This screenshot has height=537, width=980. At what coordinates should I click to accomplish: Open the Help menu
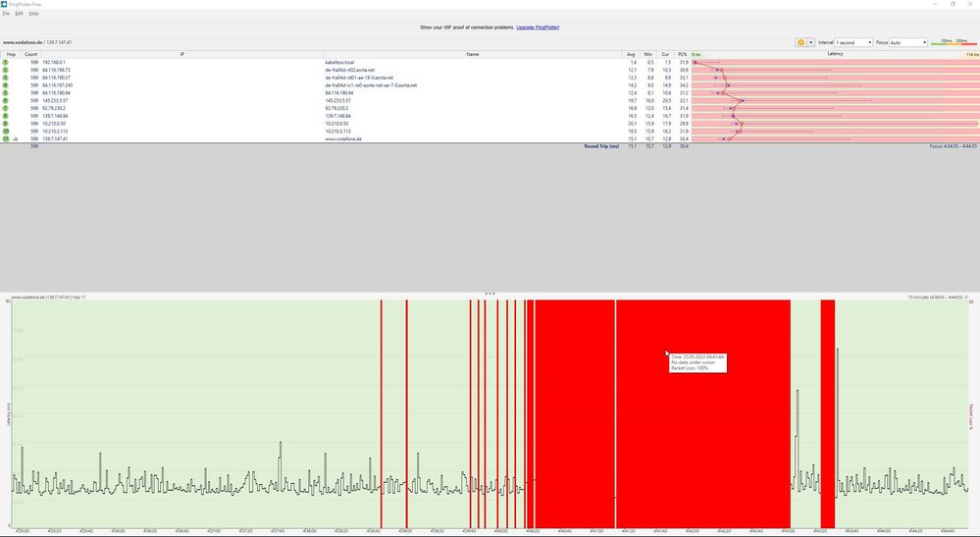pos(33,13)
